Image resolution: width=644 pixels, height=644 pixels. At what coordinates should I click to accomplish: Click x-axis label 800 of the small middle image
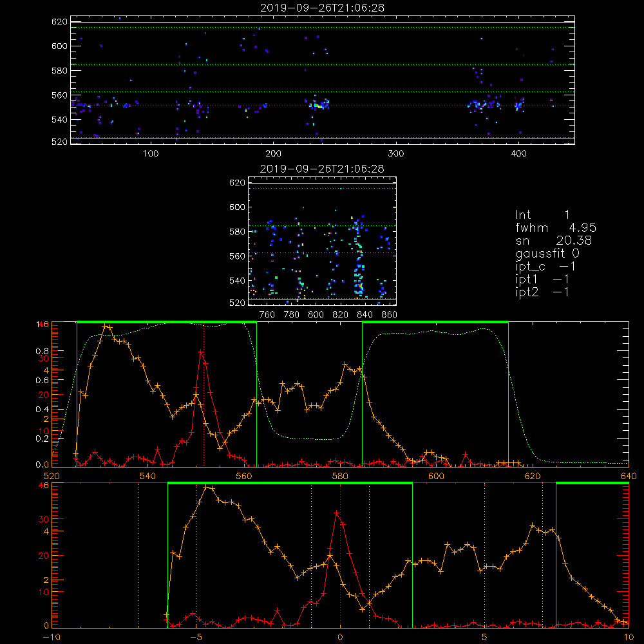(316, 315)
